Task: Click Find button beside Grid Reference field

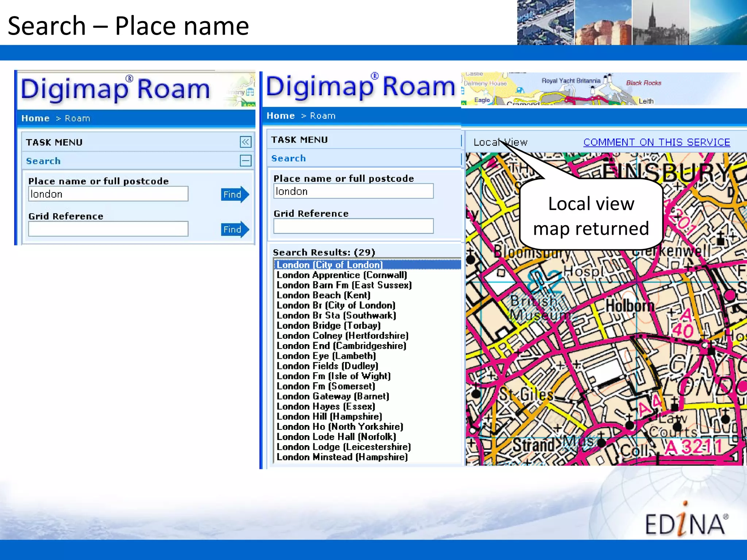Action: [235, 229]
